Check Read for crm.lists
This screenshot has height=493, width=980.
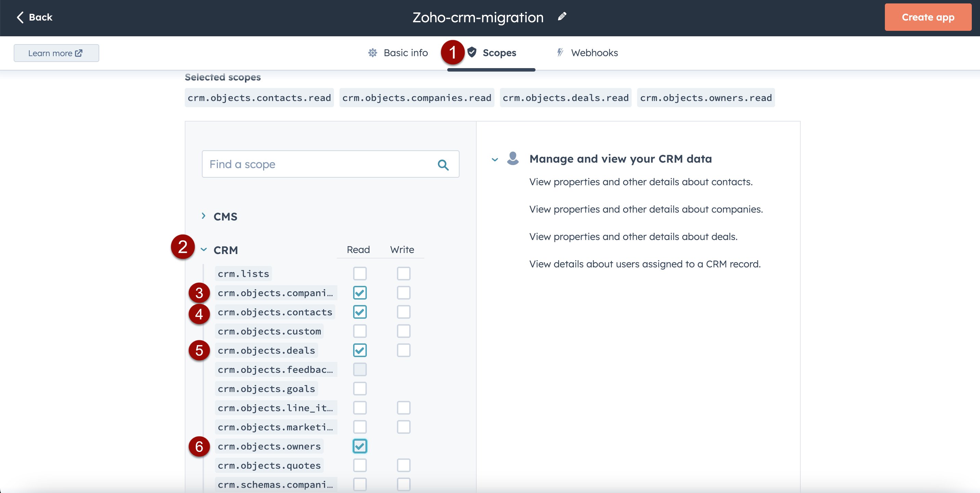pyautogui.click(x=360, y=273)
